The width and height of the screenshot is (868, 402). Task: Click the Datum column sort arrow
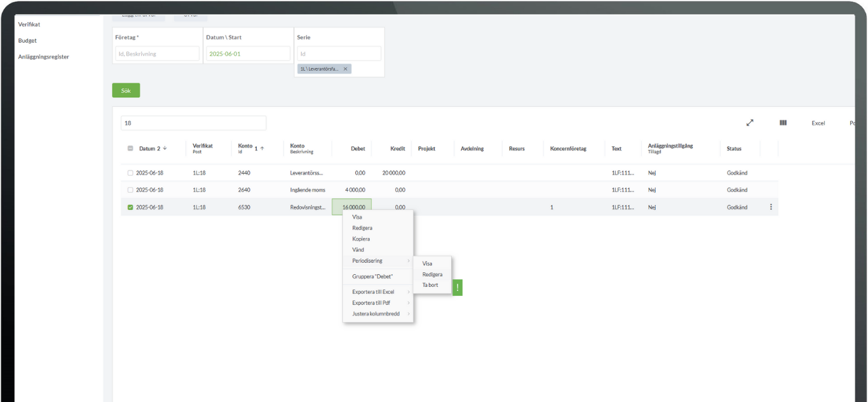(x=165, y=148)
